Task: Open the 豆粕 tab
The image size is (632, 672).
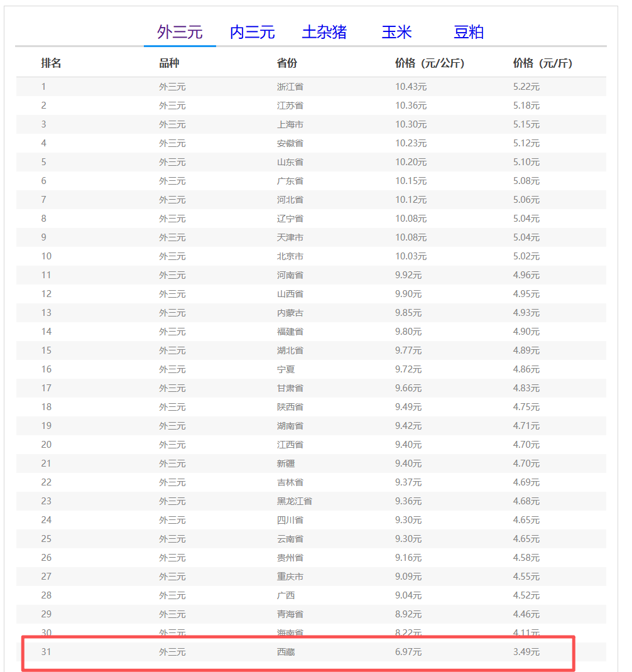Action: tap(469, 32)
